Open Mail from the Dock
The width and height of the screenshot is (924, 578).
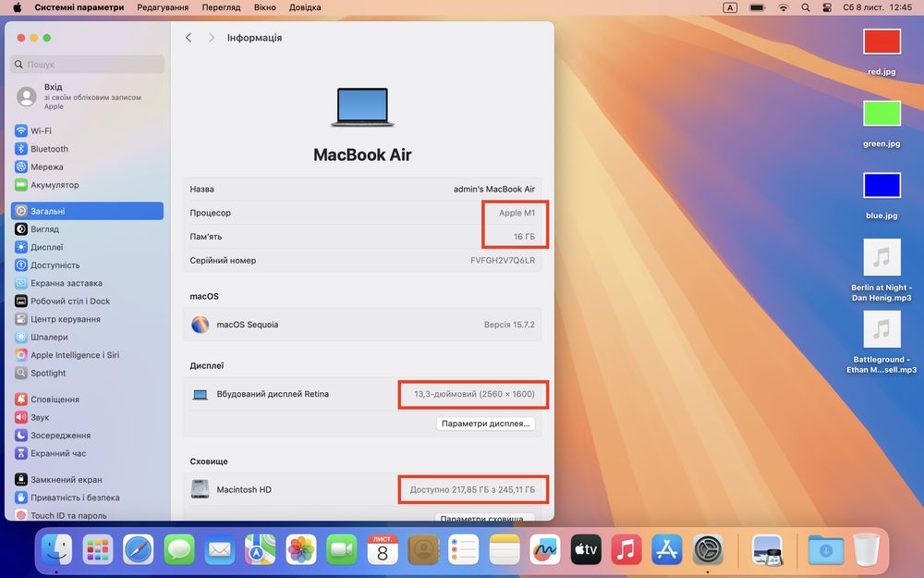(x=220, y=549)
